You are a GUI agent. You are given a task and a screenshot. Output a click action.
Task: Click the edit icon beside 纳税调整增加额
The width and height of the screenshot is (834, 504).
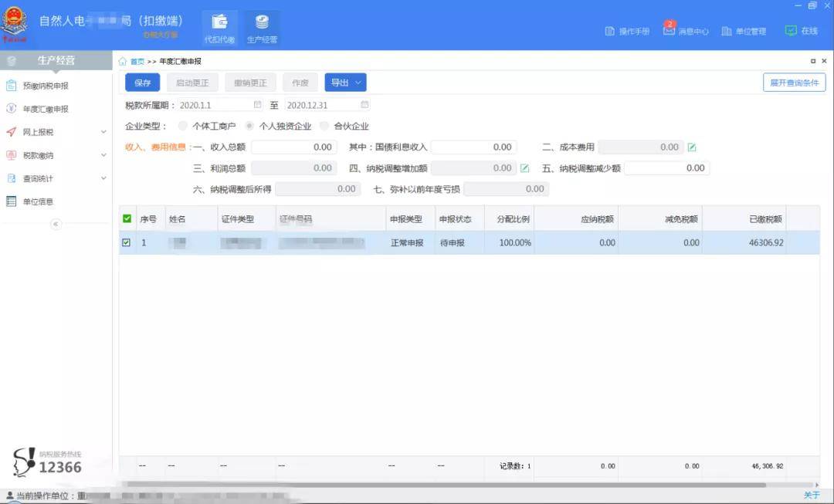click(x=524, y=168)
